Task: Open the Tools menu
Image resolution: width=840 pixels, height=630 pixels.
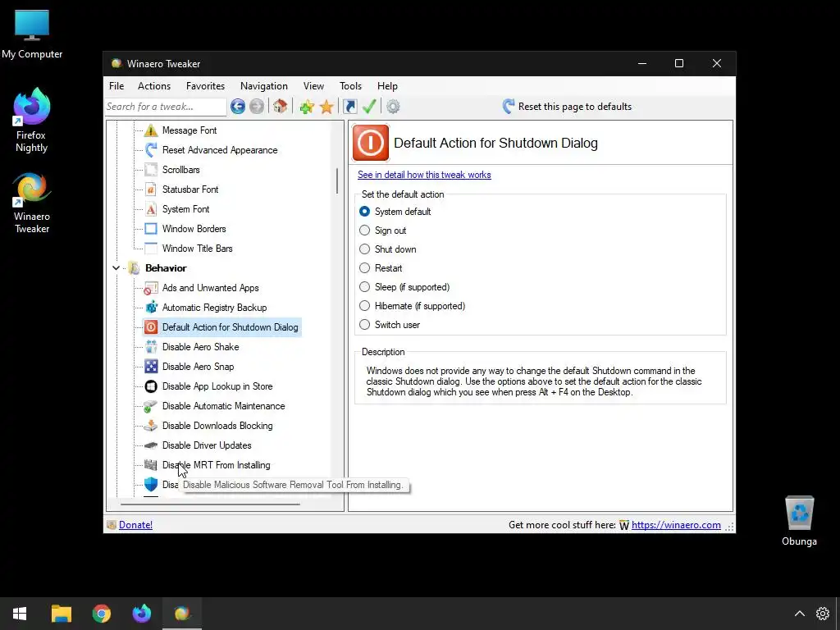Action: [x=351, y=85]
